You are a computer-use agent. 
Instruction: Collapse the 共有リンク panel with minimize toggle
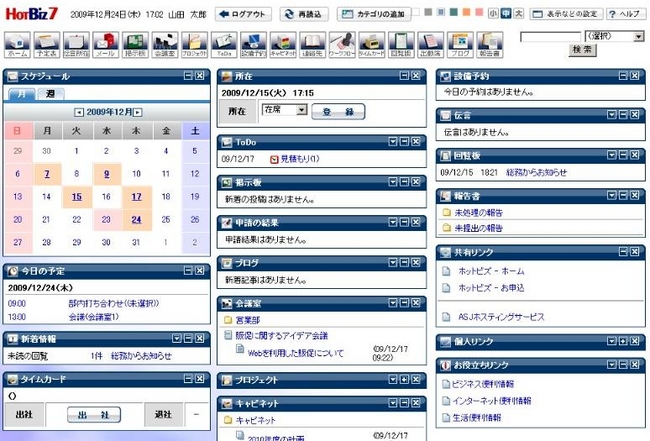pos(623,252)
